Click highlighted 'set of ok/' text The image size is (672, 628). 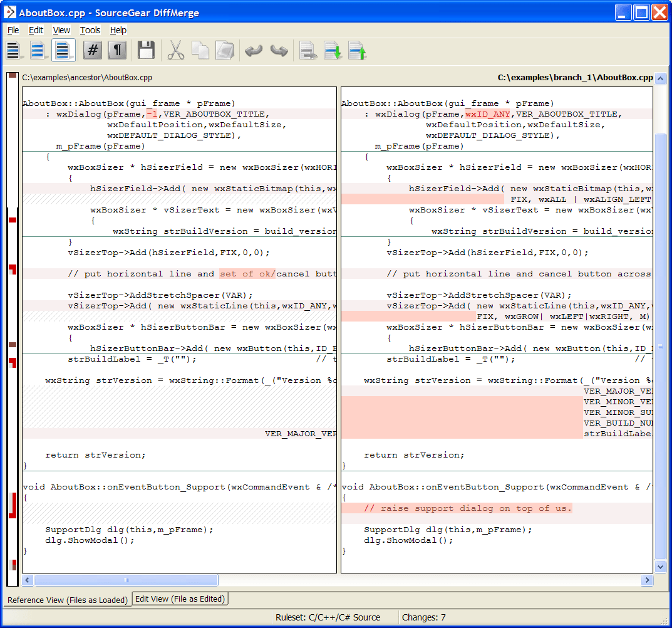coord(247,274)
